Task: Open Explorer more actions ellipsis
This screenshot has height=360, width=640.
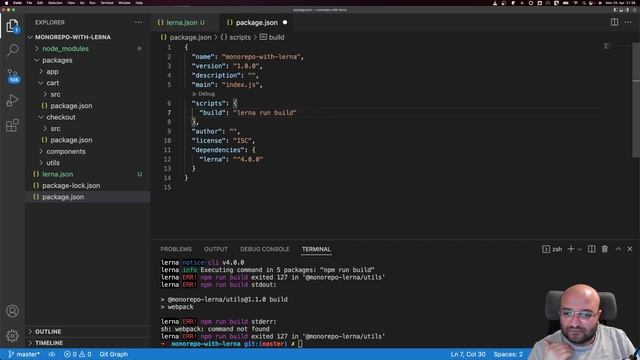Action: (138, 22)
